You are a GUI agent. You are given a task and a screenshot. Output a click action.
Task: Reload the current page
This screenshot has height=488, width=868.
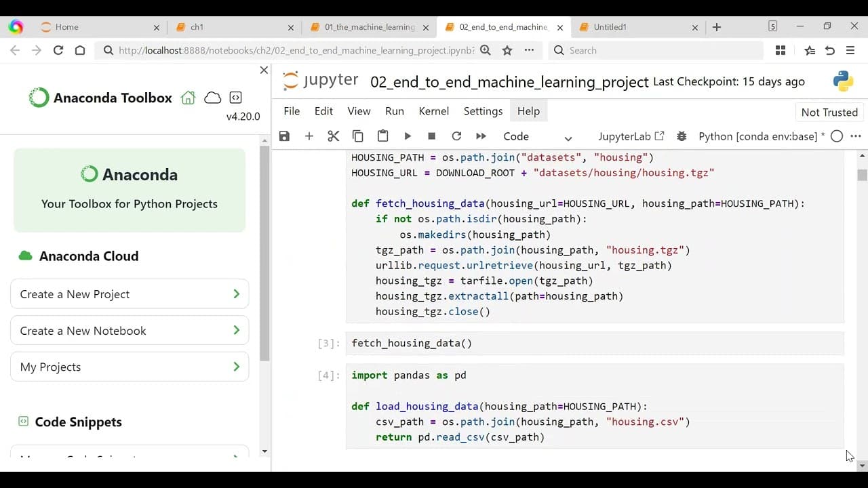coord(58,50)
